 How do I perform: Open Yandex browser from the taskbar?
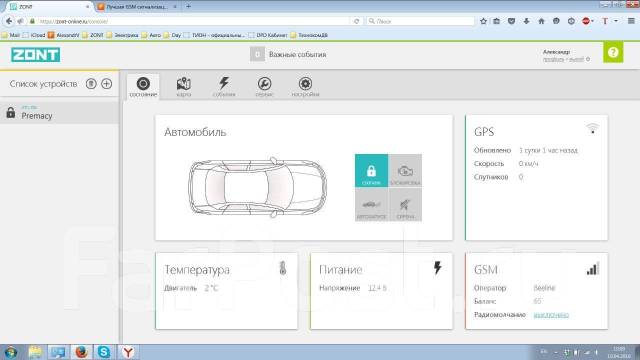coord(128,352)
